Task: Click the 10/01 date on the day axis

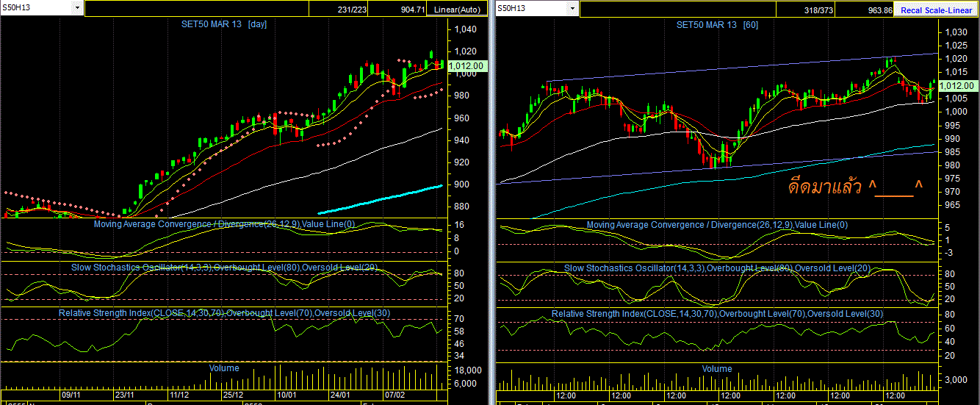Action: 287,395
